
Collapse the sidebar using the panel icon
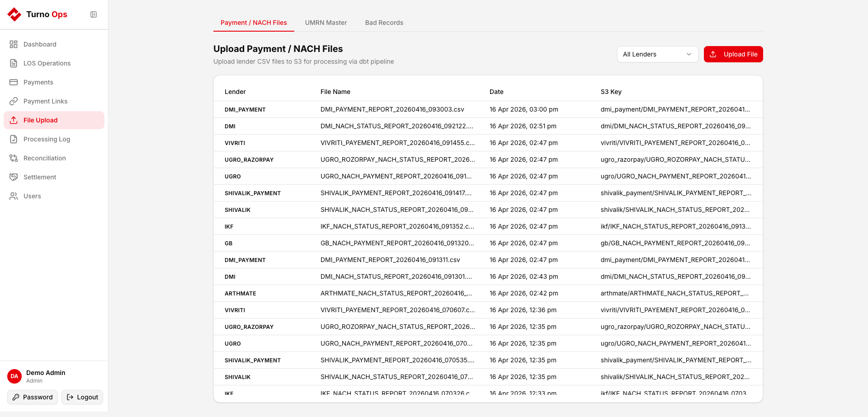(94, 14)
